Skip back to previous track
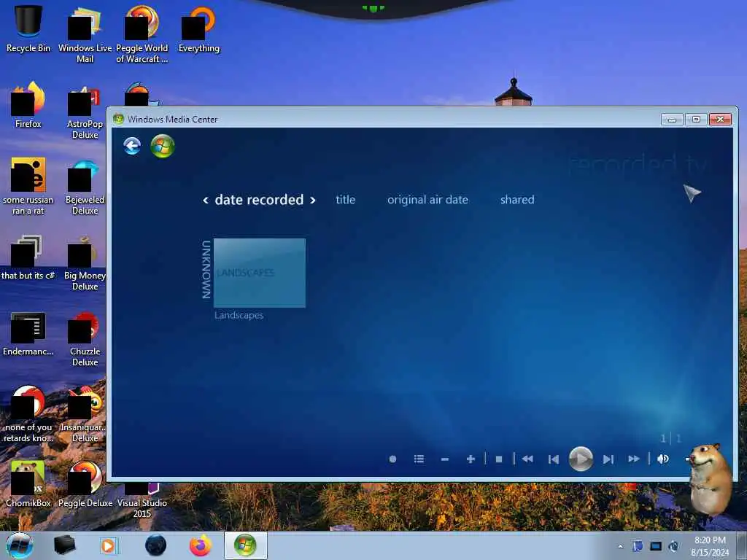Screen dimensions: 747x560 tap(553, 459)
